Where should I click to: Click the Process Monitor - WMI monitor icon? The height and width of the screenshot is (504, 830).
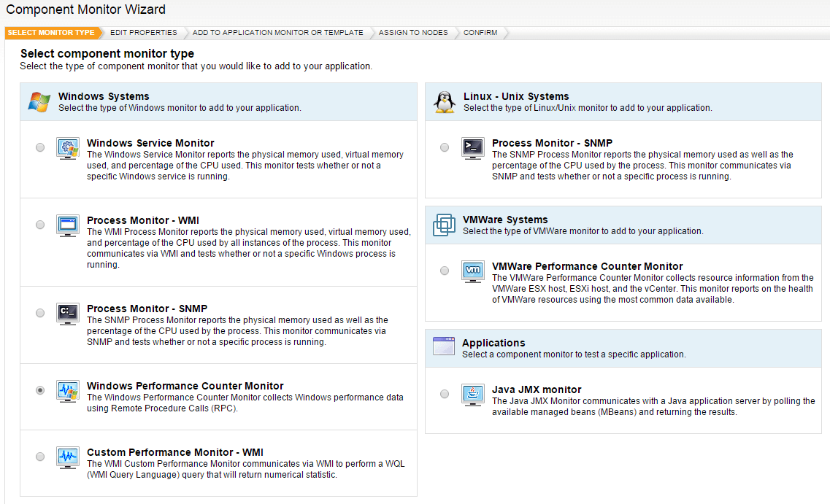pos(68,225)
